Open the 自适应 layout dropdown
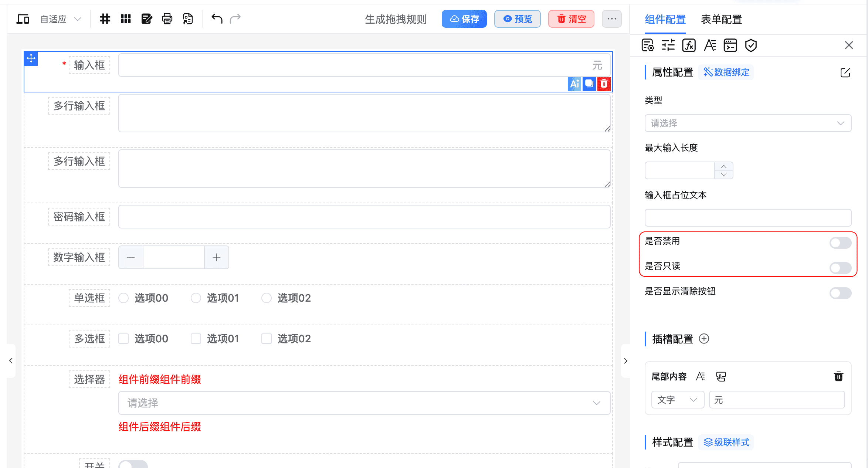Viewport: 868px width, 468px height. [x=61, y=19]
